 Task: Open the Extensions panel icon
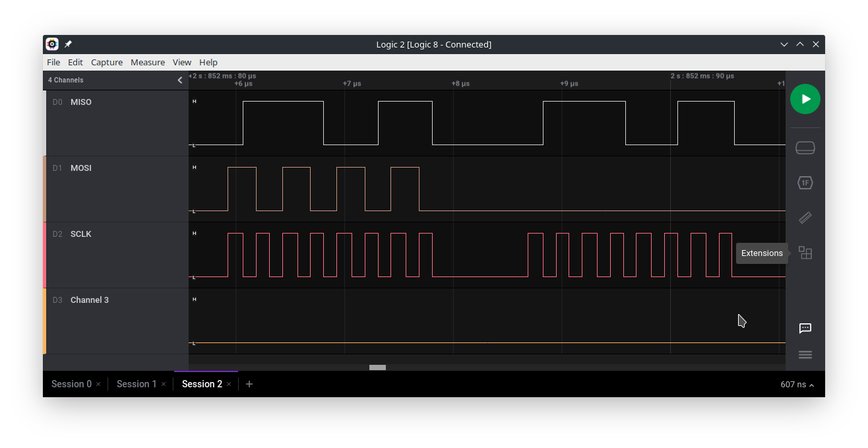click(805, 253)
